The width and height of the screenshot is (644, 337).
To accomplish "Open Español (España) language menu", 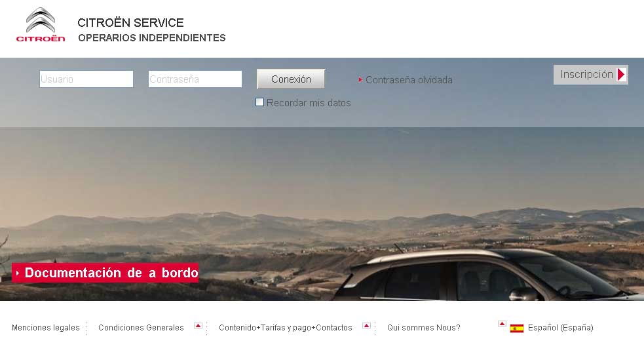I will click(x=560, y=328).
